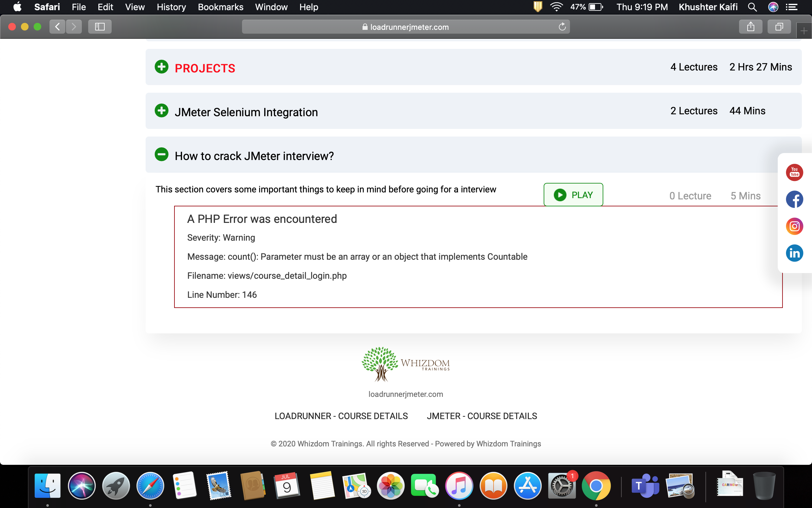Open Books in the Dock
812x508 pixels.
[493, 486]
